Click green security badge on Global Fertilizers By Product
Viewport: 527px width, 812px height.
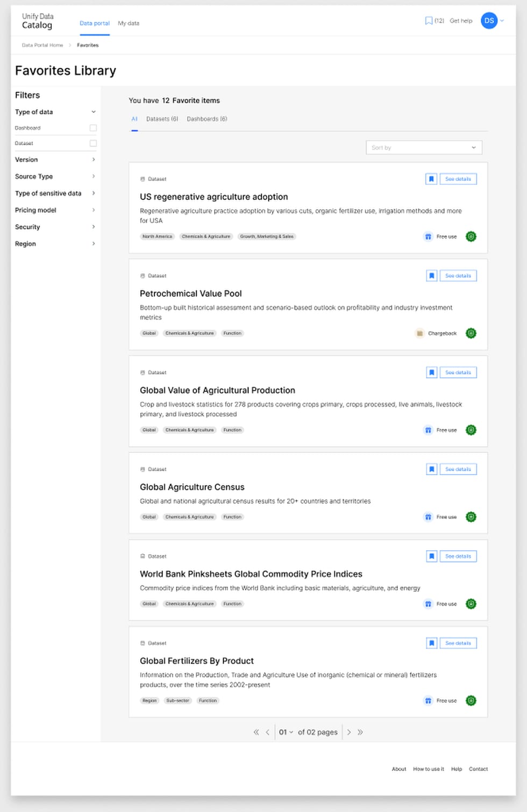point(471,701)
